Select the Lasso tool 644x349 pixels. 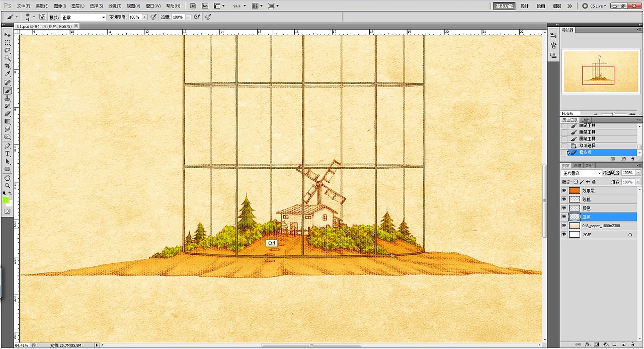pos(8,50)
